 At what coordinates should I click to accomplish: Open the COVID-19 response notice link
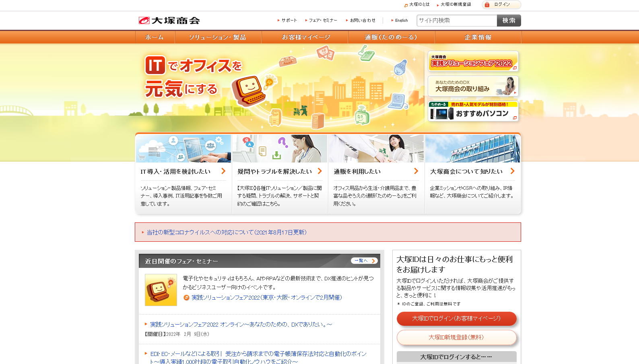click(x=227, y=232)
